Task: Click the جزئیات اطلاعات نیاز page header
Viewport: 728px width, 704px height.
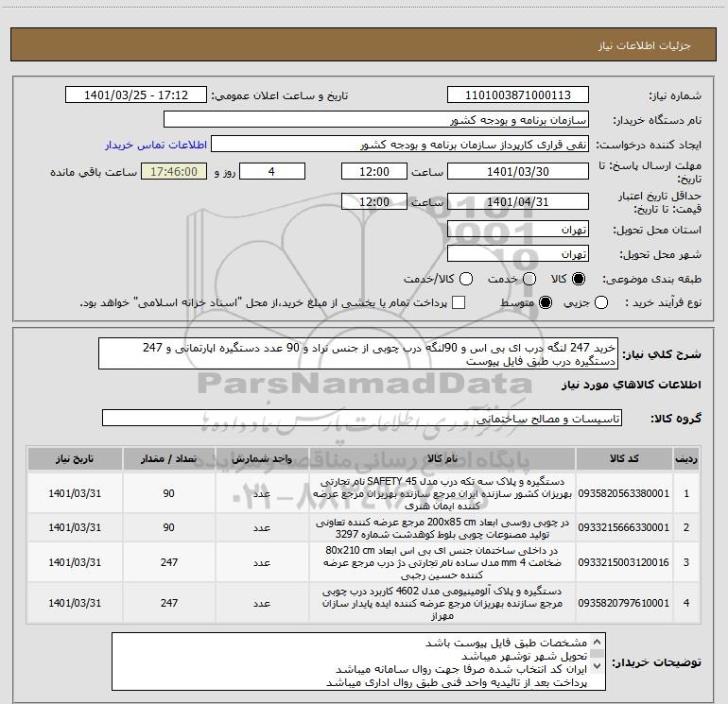Action: [x=645, y=45]
